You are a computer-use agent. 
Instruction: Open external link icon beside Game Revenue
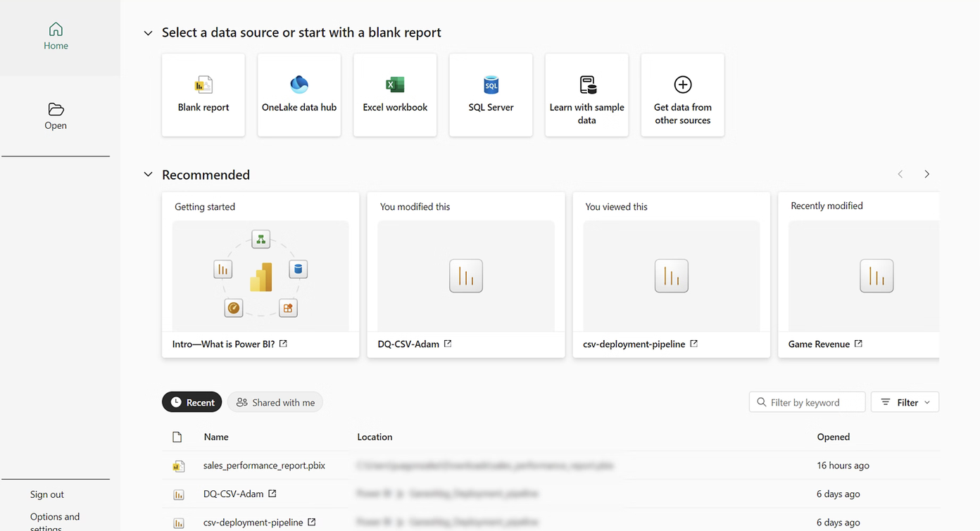click(858, 344)
